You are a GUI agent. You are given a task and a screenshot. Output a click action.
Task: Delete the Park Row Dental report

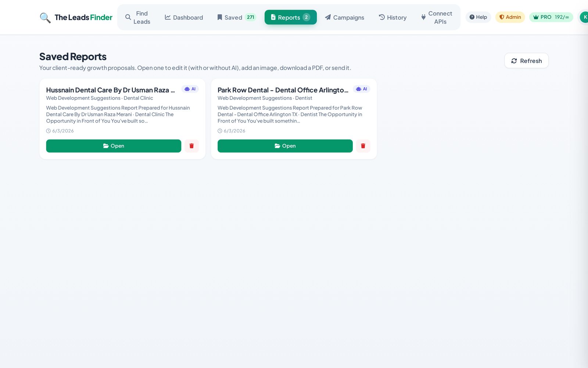(x=363, y=146)
